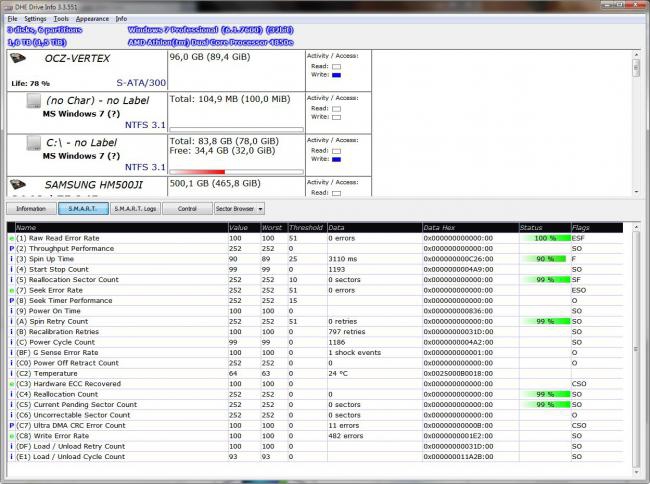Open the Appearance menu

click(93, 18)
